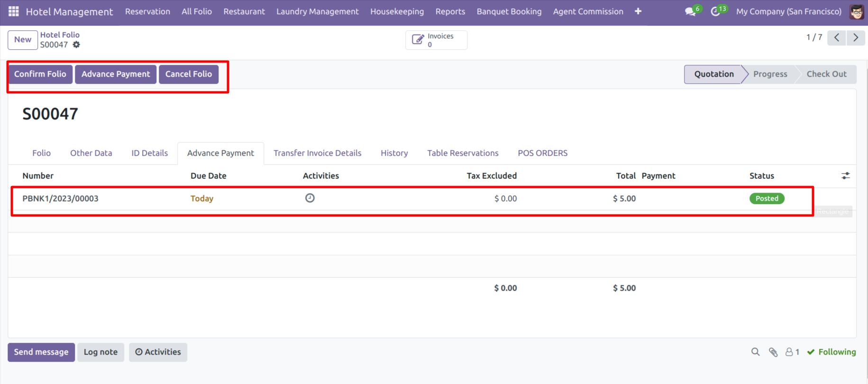The image size is (868, 384).
Task: Go to next record arrow
Action: 856,37
